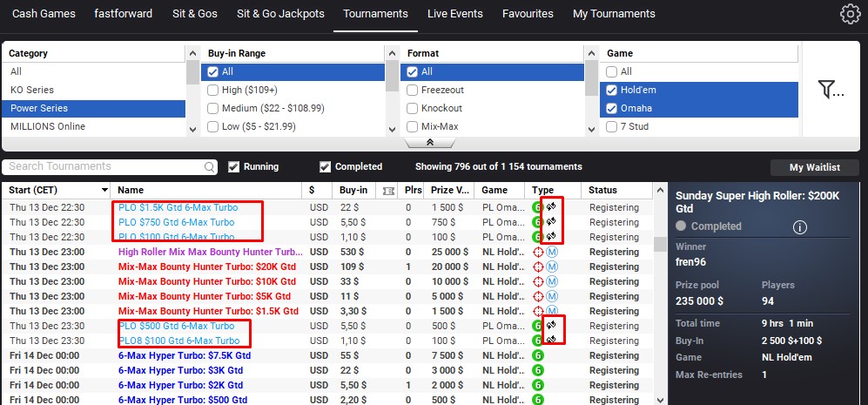Click 6-Max icon in Hyper Turbo $3K Gtd row
Image resolution: width=868 pixels, height=405 pixels.
click(537, 370)
